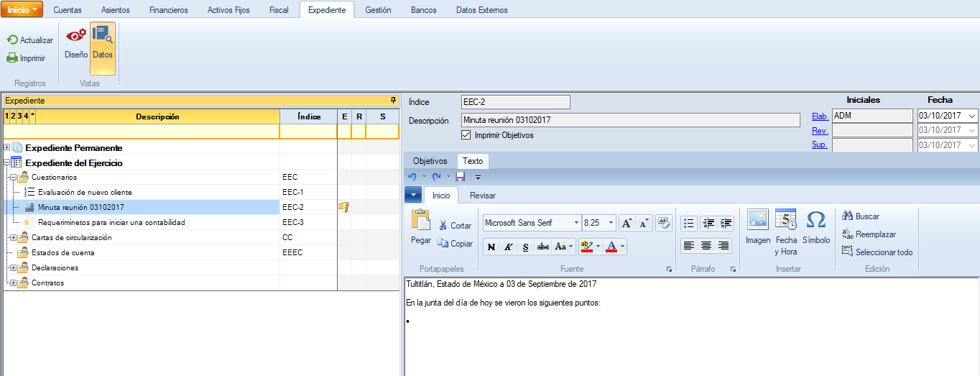Click the Actualizar refresh icon
The image size is (980, 376).
(12, 40)
